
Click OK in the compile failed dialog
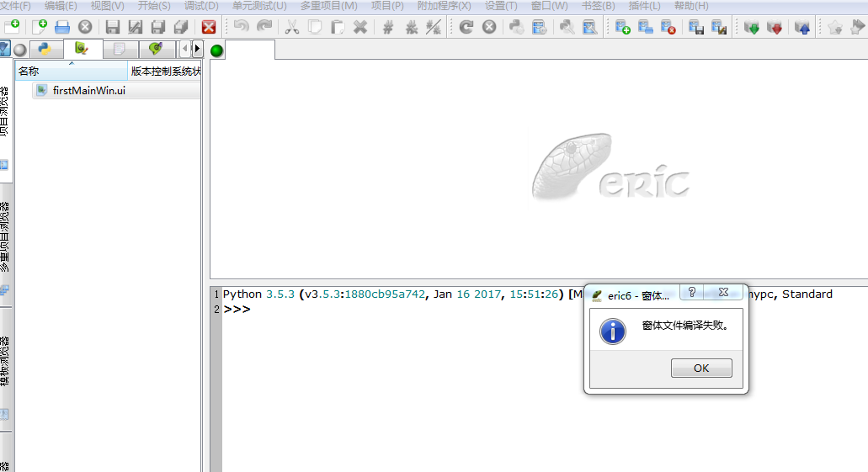click(701, 368)
